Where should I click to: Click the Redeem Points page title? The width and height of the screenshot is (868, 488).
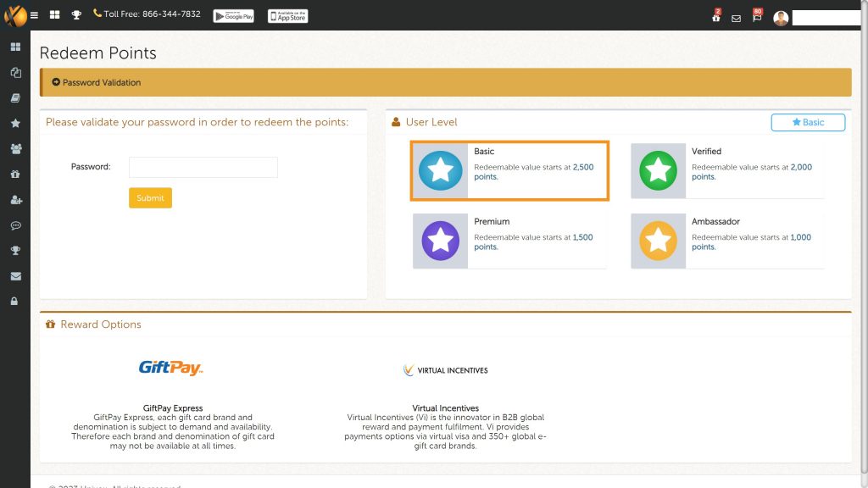coord(98,53)
